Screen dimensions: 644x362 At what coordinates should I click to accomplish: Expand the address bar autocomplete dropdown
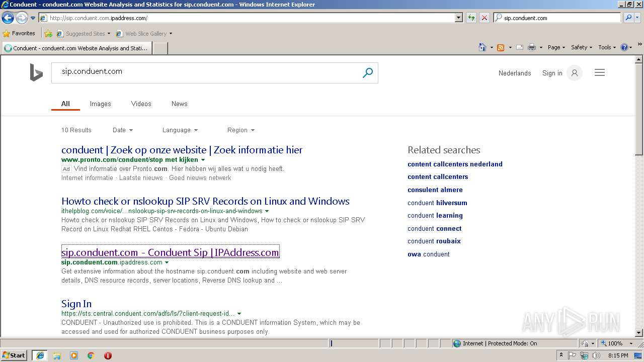tap(458, 18)
